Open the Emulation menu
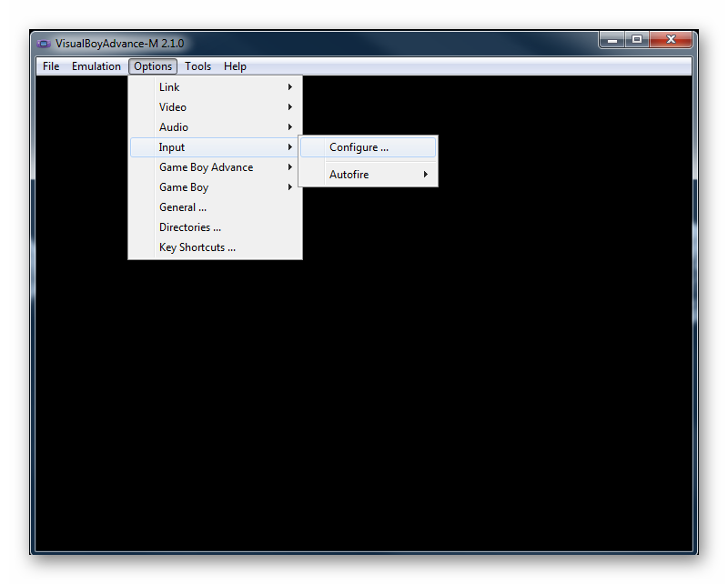 tap(96, 65)
